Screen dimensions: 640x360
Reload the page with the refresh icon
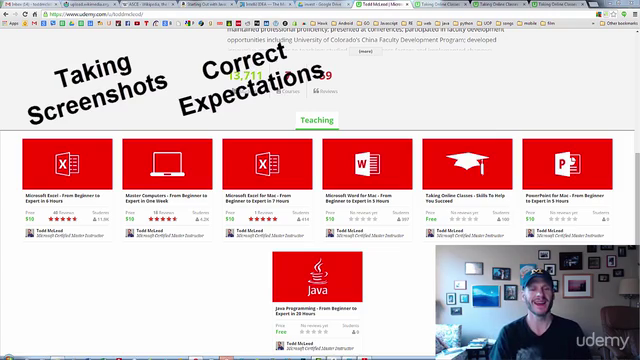(25, 14)
